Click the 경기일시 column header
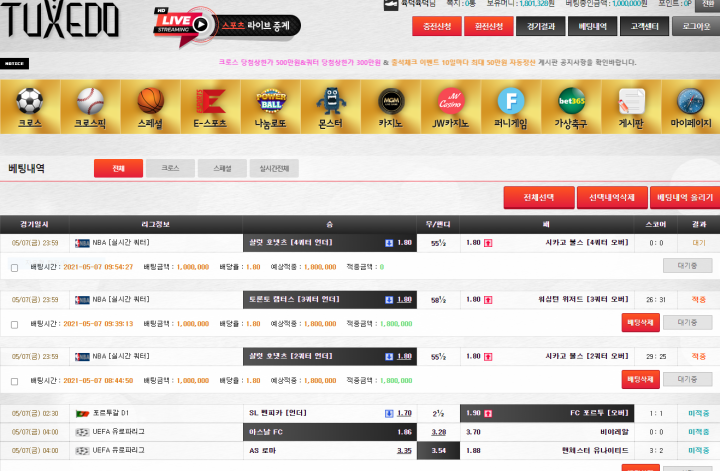Viewport: 720px width, 471px height. click(34, 224)
